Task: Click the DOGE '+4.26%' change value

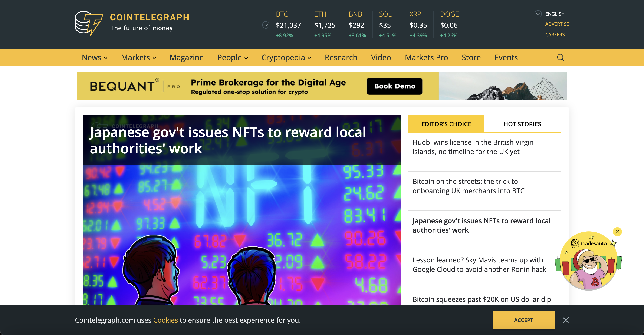Action: click(448, 36)
